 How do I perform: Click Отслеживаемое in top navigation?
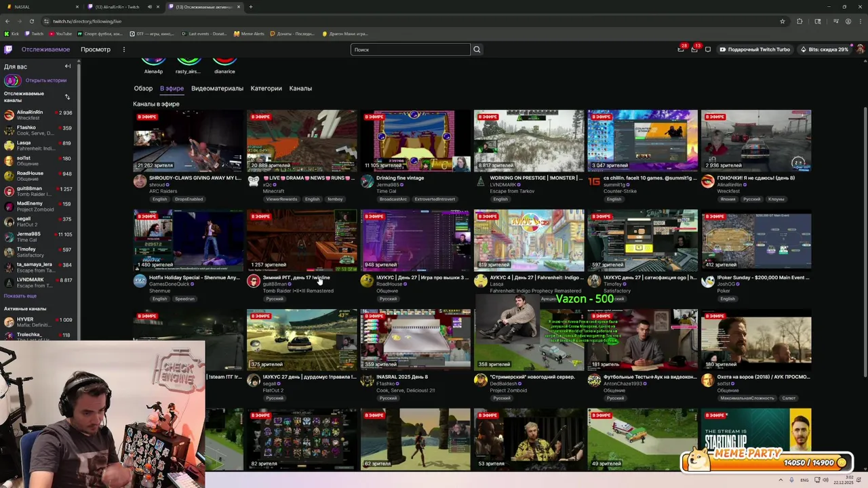coord(45,49)
